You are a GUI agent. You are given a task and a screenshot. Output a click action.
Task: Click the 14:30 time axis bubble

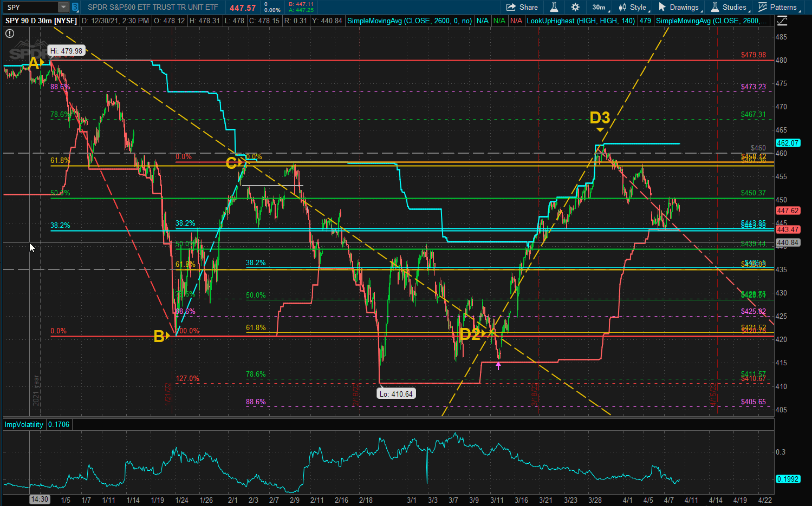click(x=39, y=500)
